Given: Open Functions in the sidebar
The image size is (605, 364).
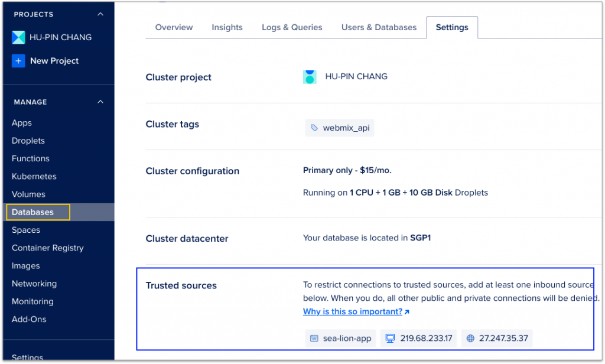Looking at the screenshot, I should 31,158.
